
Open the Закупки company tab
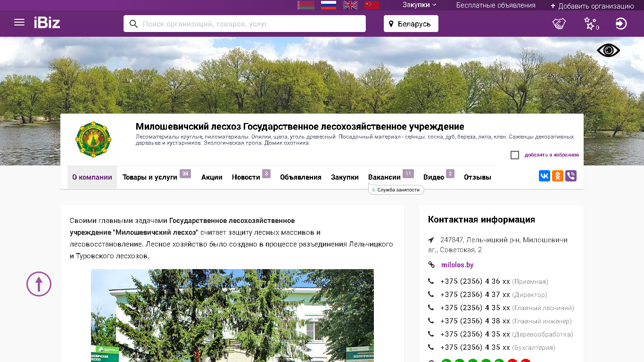[345, 177]
